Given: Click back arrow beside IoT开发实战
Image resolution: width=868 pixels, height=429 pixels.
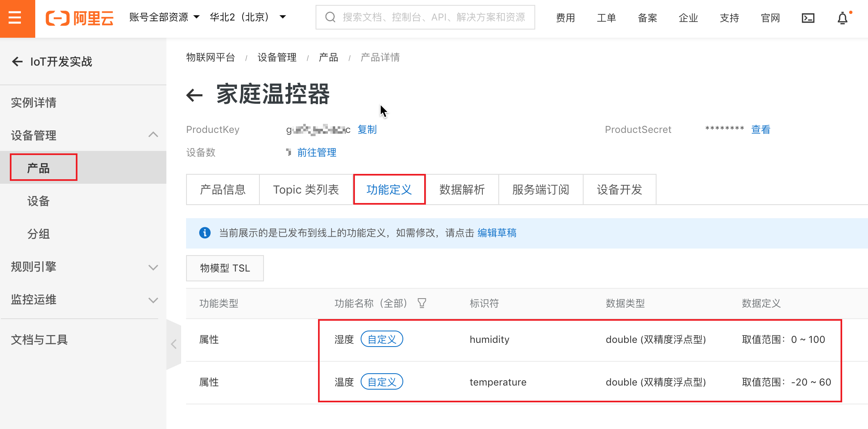Looking at the screenshot, I should [17, 62].
